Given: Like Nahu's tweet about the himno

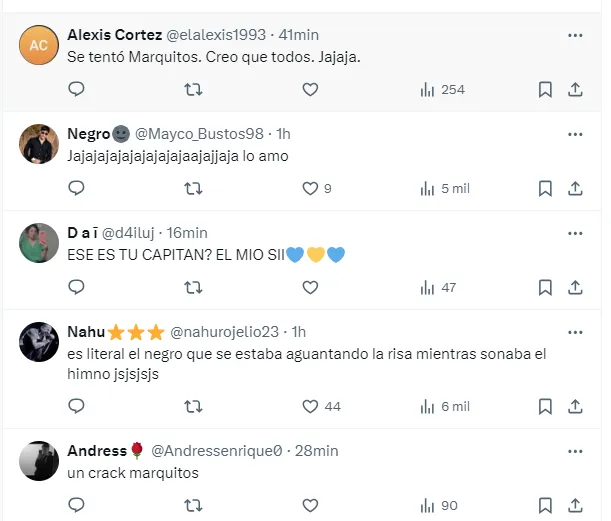Looking at the screenshot, I should coord(310,406).
